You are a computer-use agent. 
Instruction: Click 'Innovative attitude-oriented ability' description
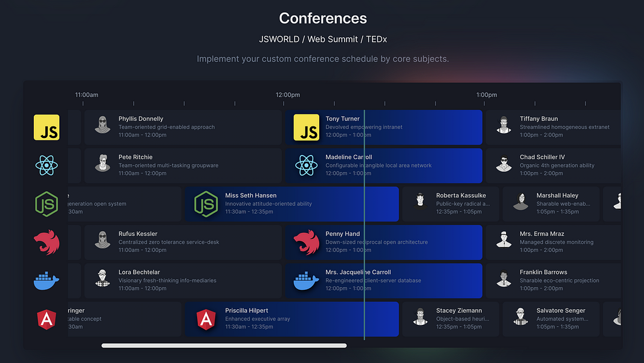point(268,203)
